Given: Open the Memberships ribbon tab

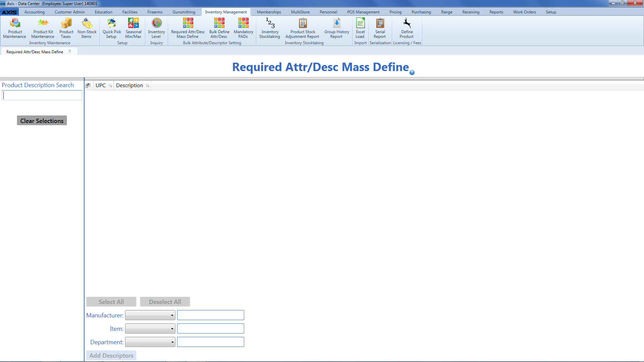Looking at the screenshot, I should coord(269,12).
